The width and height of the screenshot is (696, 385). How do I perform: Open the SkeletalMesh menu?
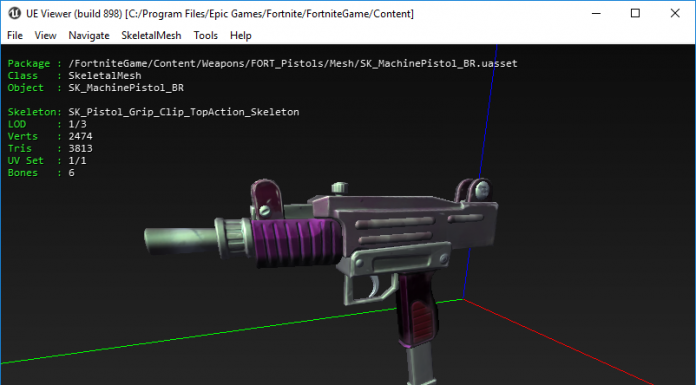click(151, 36)
